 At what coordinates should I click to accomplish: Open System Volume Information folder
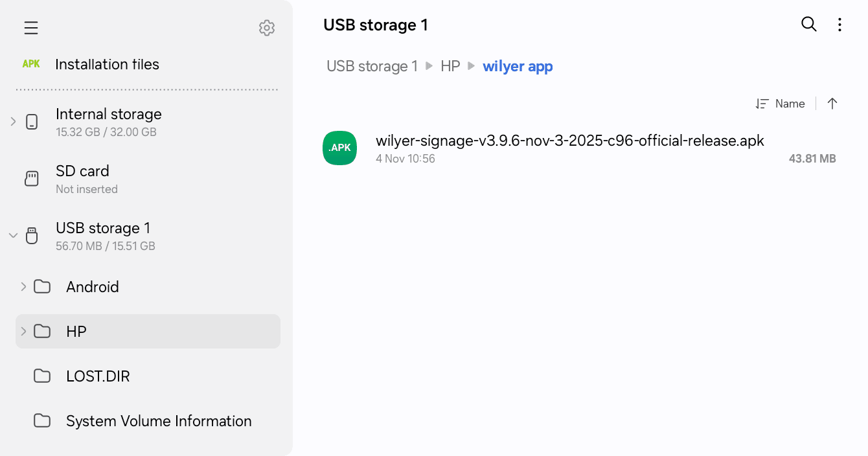point(159,421)
